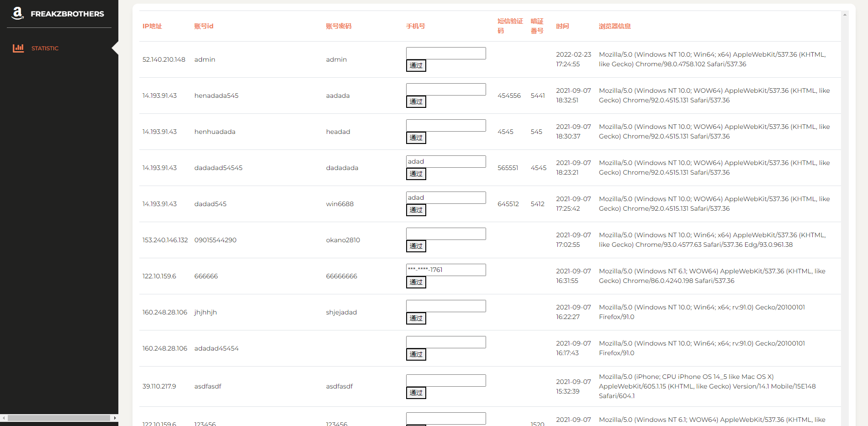Click the Amazon logo icon in sidebar
The width and height of the screenshot is (868, 426).
click(17, 13)
